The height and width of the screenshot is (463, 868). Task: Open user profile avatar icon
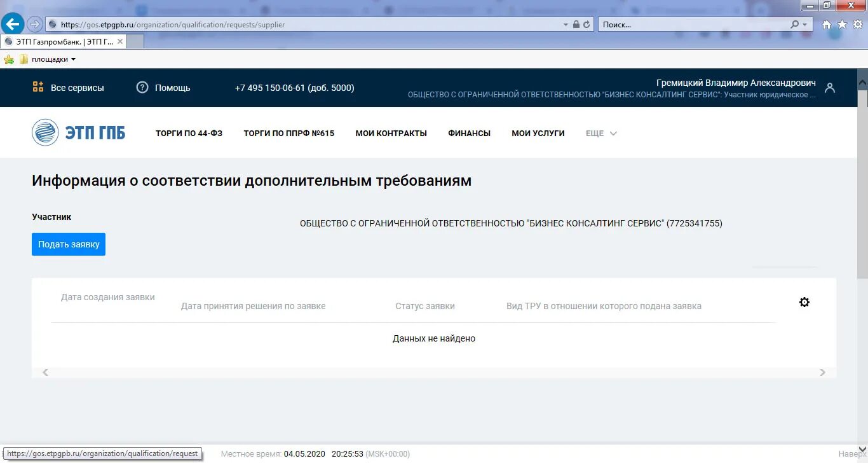pyautogui.click(x=830, y=88)
